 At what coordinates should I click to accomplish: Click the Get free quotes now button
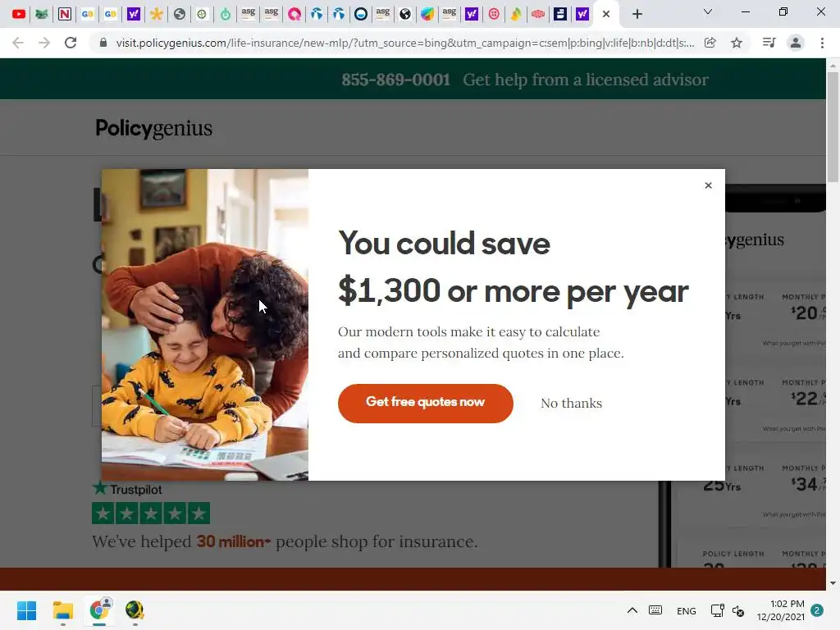[x=426, y=404]
